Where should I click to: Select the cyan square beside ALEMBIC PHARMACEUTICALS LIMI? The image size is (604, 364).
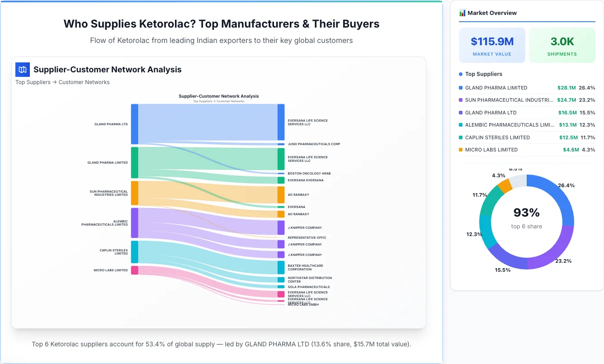pyautogui.click(x=461, y=125)
